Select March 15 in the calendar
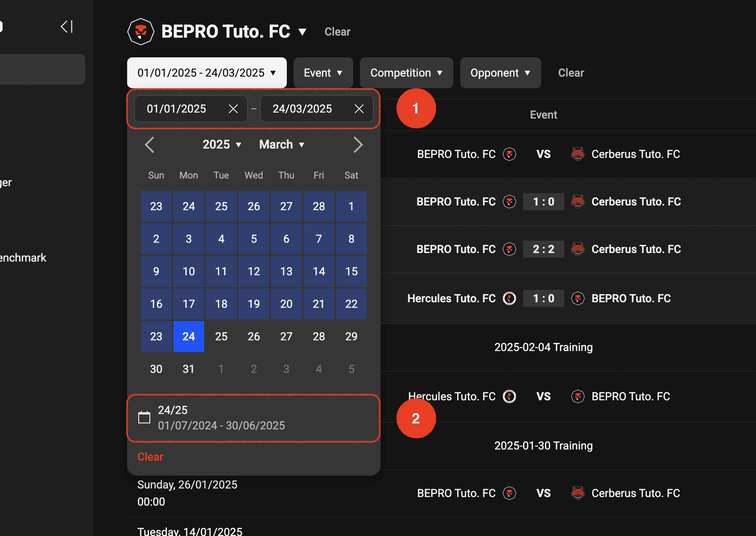The width and height of the screenshot is (756, 536). [x=351, y=271]
